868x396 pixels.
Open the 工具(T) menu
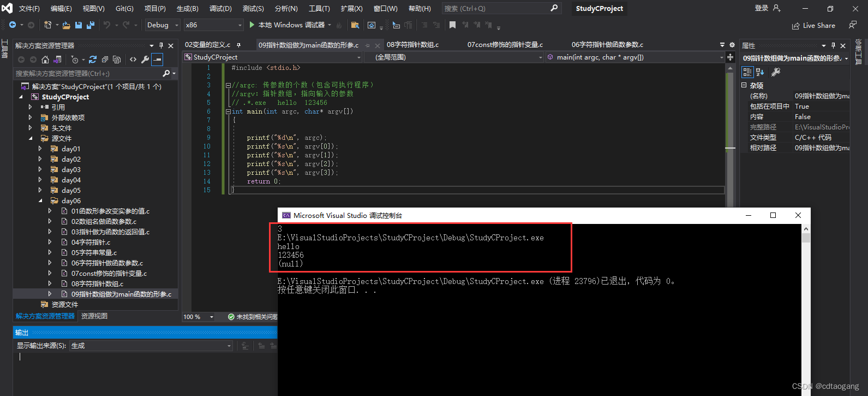319,8
